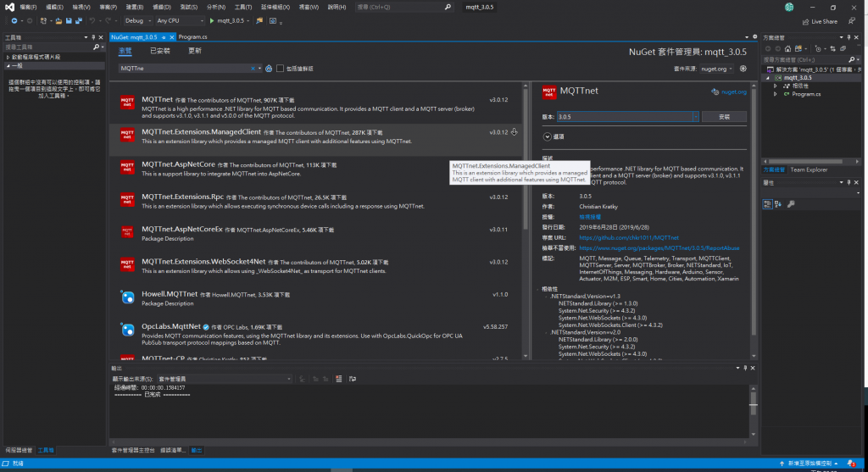Click the Live Share icon
The image size is (868, 472).
[x=805, y=21]
